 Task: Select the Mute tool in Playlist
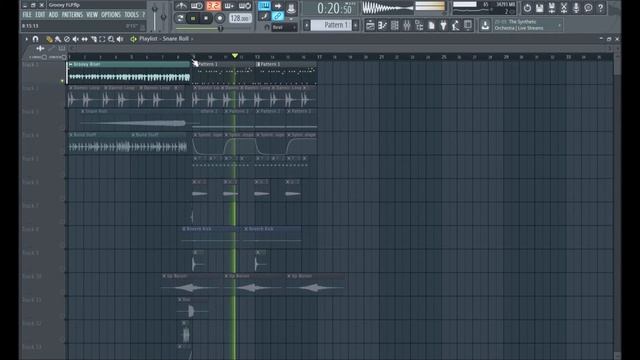(76, 39)
